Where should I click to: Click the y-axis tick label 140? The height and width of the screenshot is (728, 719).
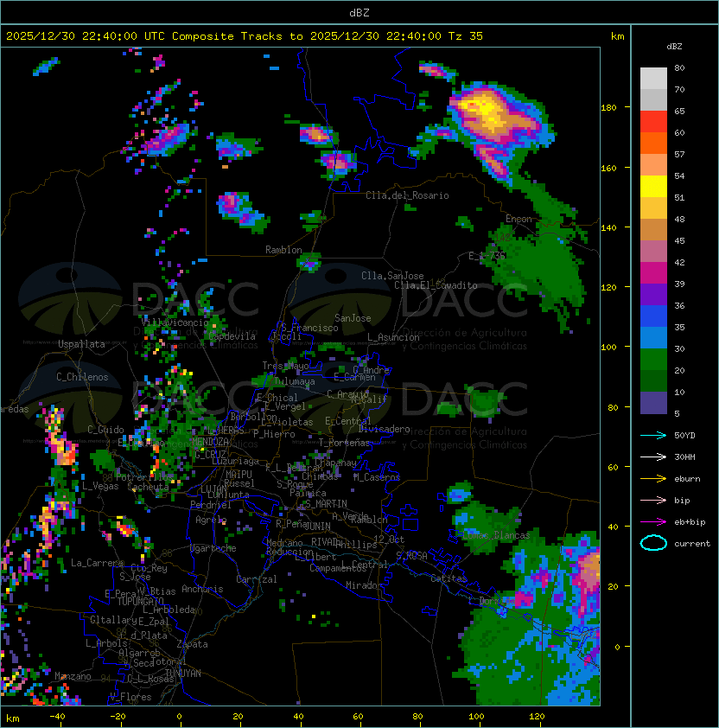click(608, 227)
